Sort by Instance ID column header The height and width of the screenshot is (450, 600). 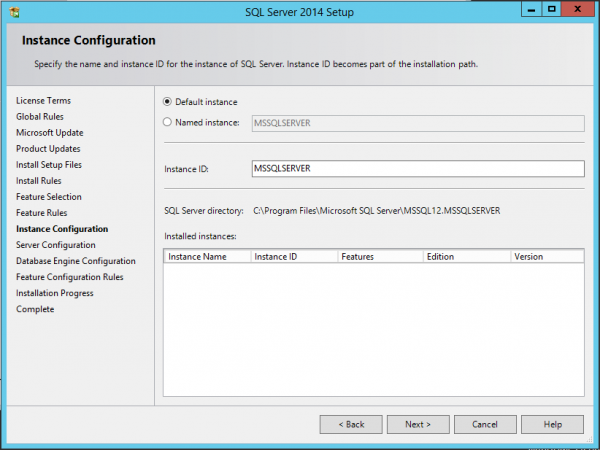click(x=294, y=257)
